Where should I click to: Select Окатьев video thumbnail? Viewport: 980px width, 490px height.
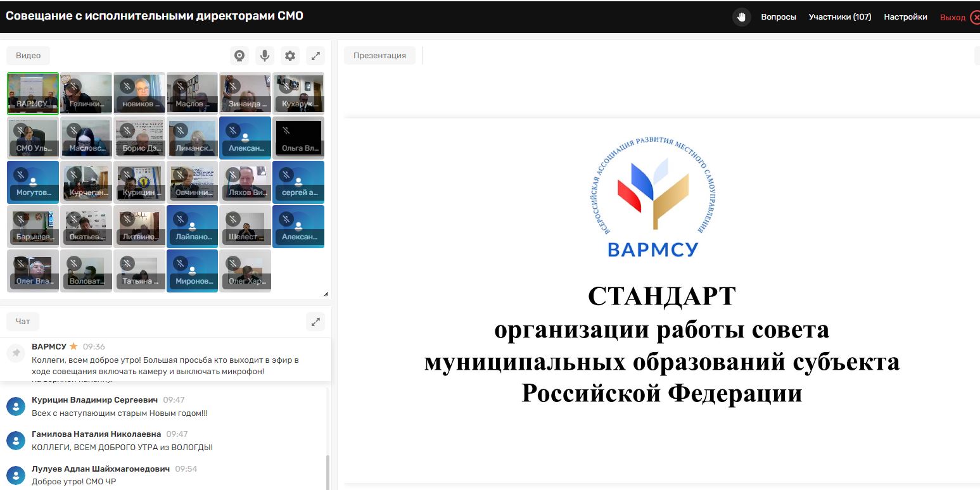click(86, 226)
